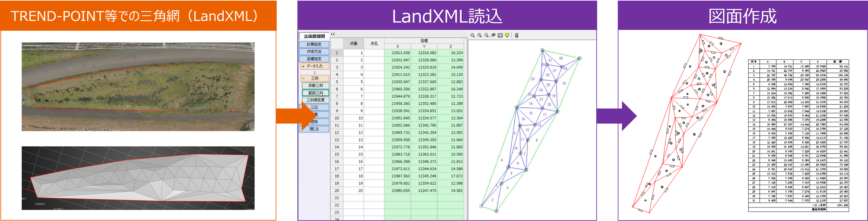Select the 座標指定 button
868x221 pixels.
(314, 59)
